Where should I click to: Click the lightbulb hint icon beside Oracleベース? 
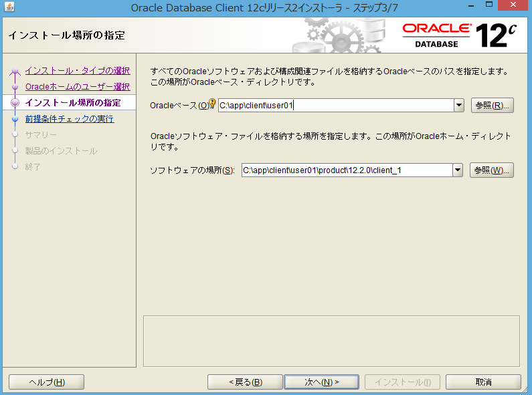click(212, 103)
